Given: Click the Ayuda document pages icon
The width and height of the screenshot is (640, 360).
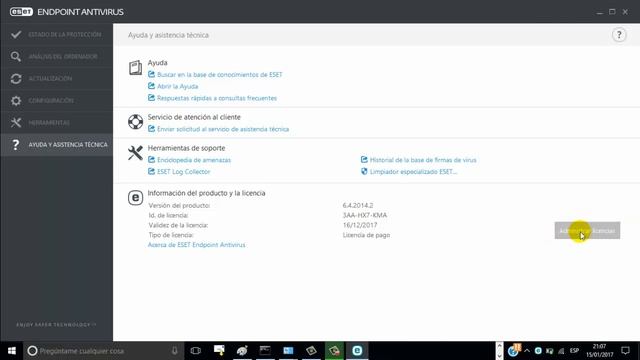Looking at the screenshot, I should point(136,67).
